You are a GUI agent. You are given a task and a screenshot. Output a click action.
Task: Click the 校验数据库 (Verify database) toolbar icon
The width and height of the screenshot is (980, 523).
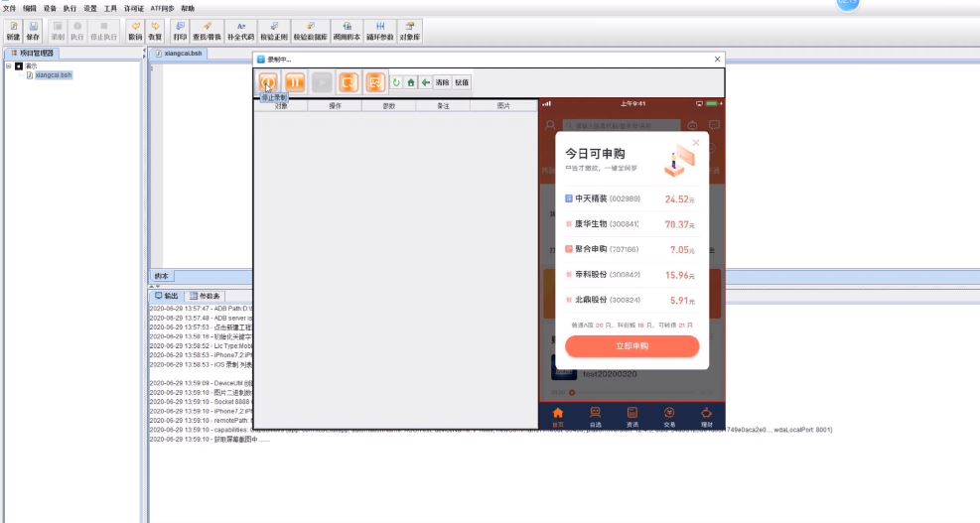tap(310, 31)
